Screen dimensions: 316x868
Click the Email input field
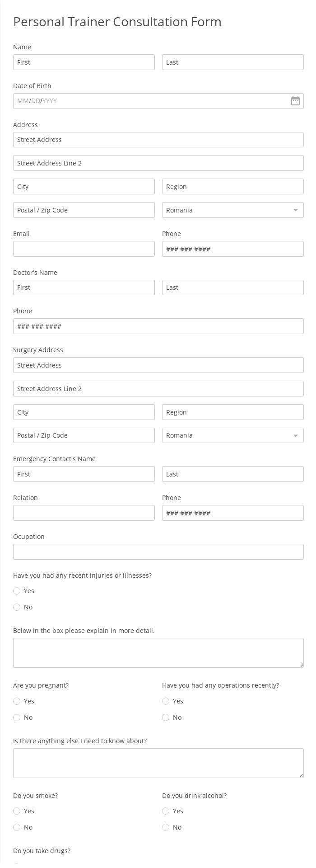point(84,249)
